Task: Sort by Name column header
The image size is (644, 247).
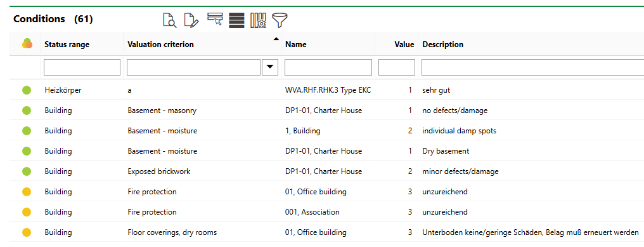Action: (x=296, y=44)
